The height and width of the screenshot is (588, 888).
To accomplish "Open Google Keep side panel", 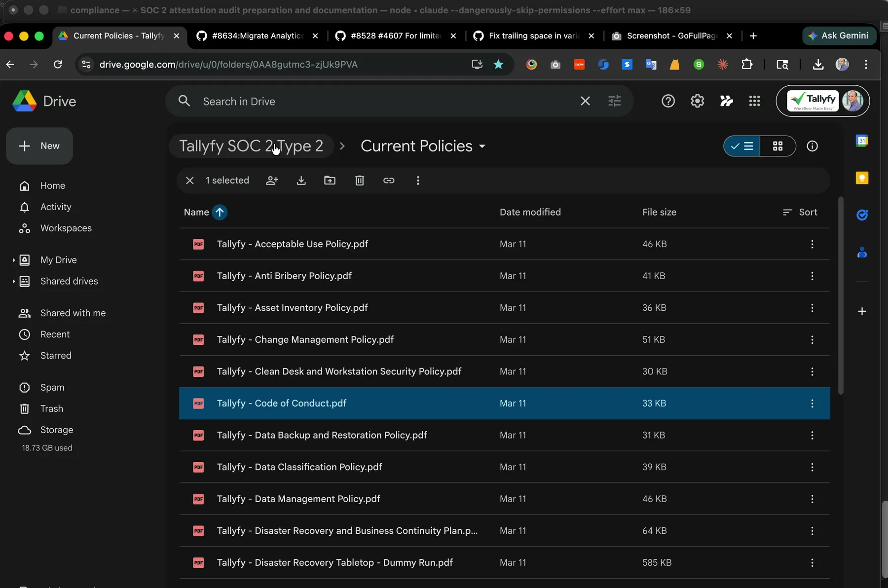I will coord(862,178).
